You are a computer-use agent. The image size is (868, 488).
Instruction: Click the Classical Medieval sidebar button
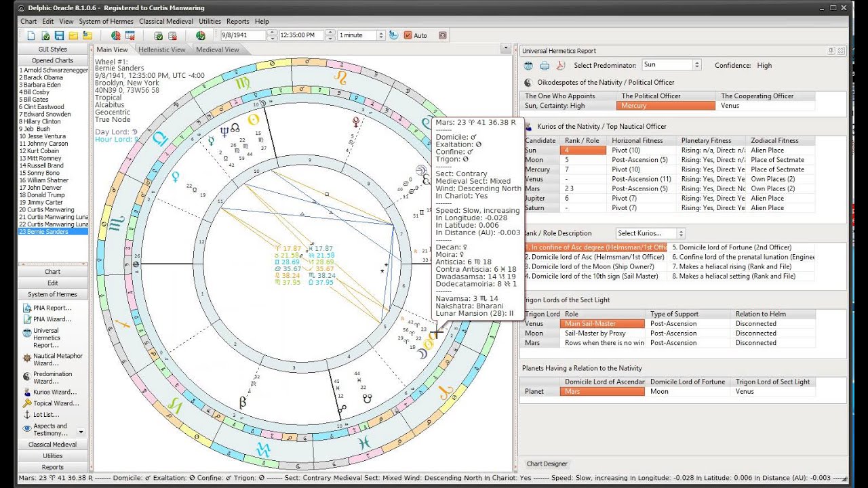click(53, 445)
